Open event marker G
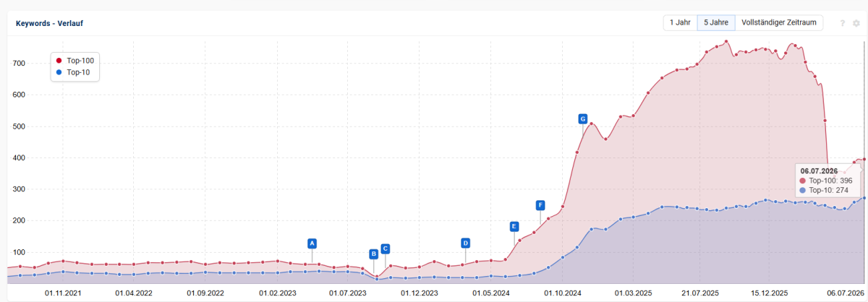Viewport: 868px width, 302px height. (x=582, y=118)
